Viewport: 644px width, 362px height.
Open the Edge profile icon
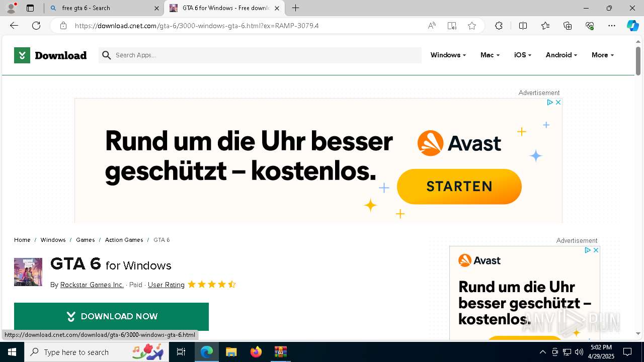(x=11, y=8)
